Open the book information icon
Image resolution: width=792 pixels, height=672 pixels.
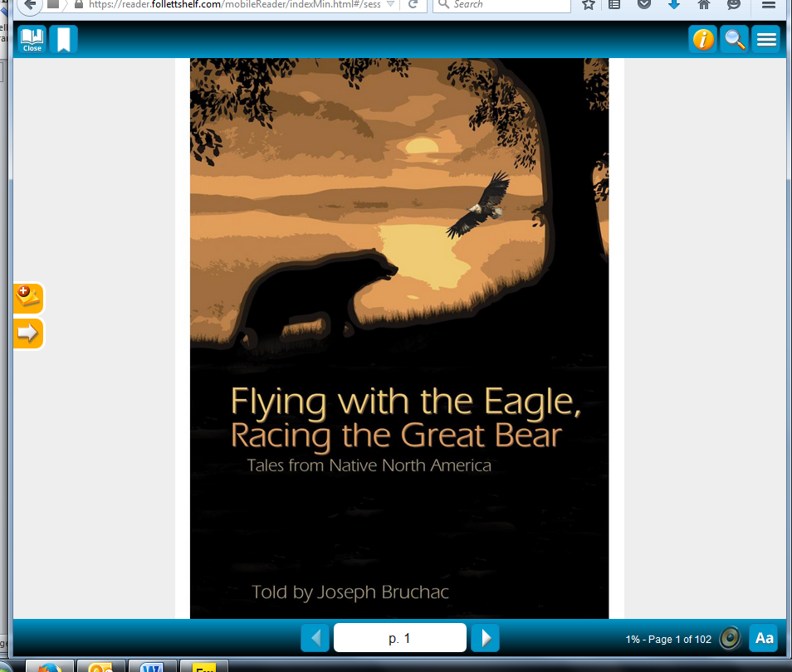click(702, 39)
